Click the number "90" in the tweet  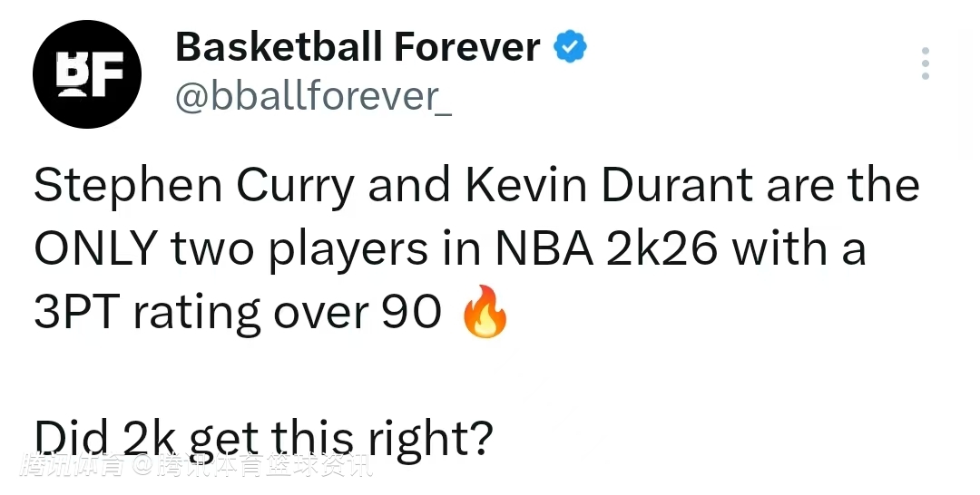(408, 313)
